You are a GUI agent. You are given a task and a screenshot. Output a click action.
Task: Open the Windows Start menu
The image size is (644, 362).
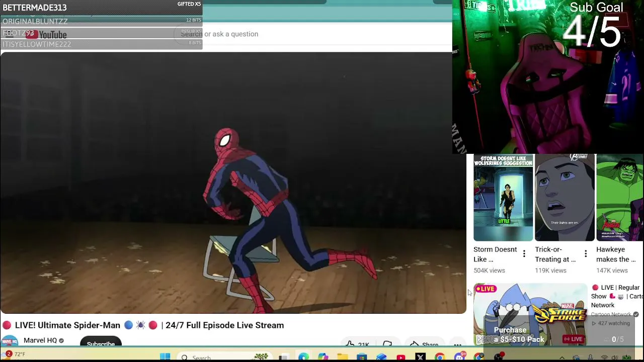165,357
